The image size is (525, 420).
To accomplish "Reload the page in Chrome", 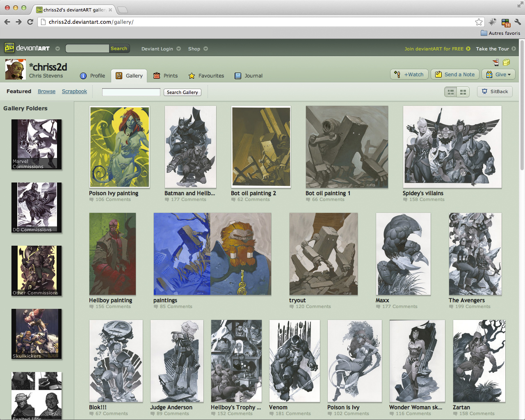I will [x=30, y=22].
